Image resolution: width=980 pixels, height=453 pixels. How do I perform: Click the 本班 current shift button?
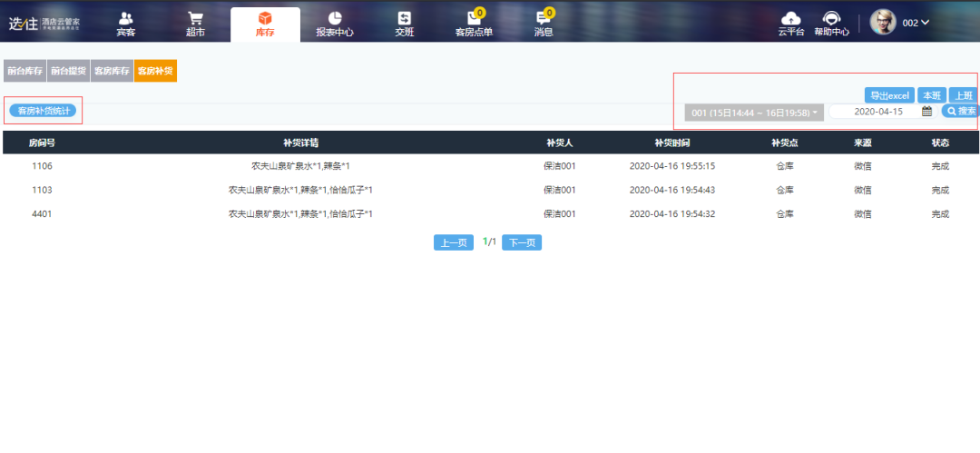(x=932, y=95)
